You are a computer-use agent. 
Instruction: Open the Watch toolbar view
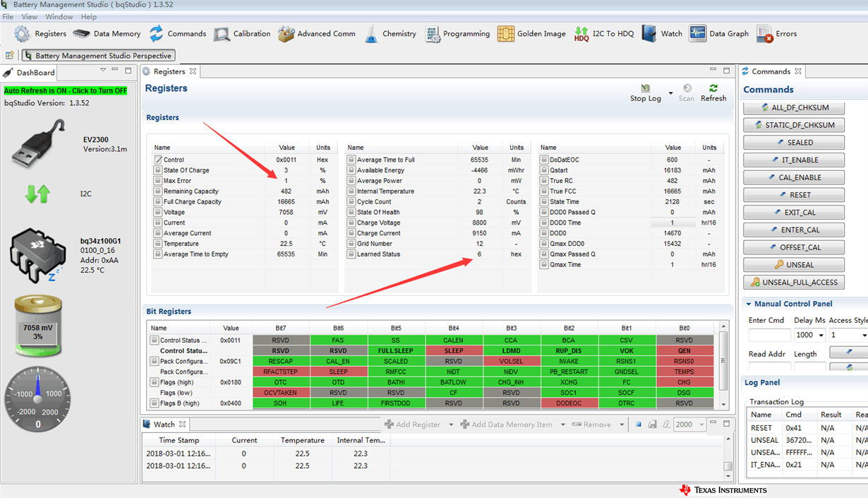(x=662, y=33)
